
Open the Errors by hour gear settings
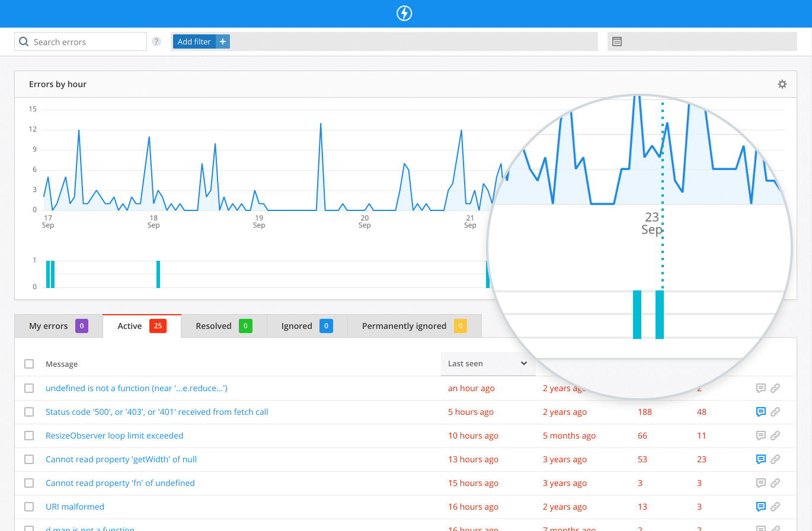click(782, 84)
